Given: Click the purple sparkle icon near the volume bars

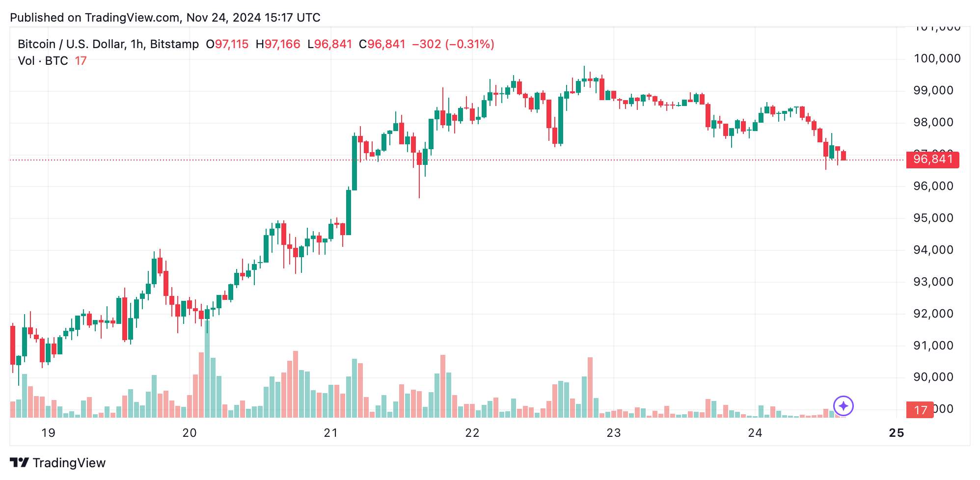Looking at the screenshot, I should pyautogui.click(x=844, y=406).
